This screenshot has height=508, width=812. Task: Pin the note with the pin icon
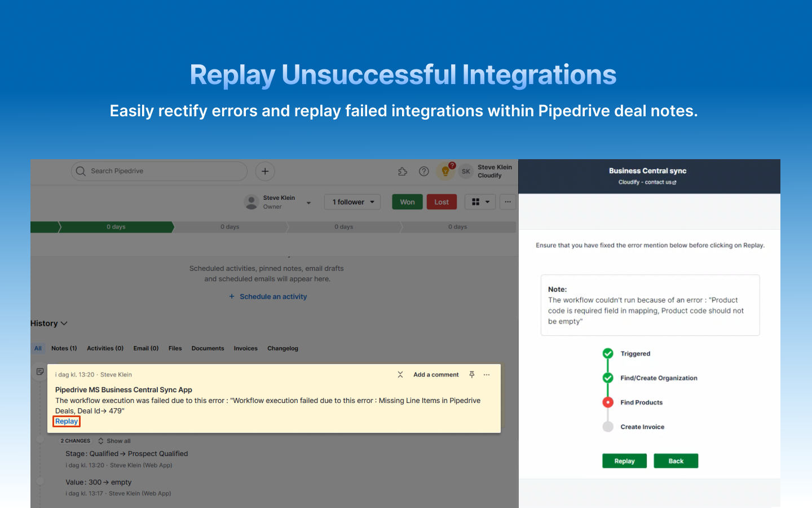point(472,375)
